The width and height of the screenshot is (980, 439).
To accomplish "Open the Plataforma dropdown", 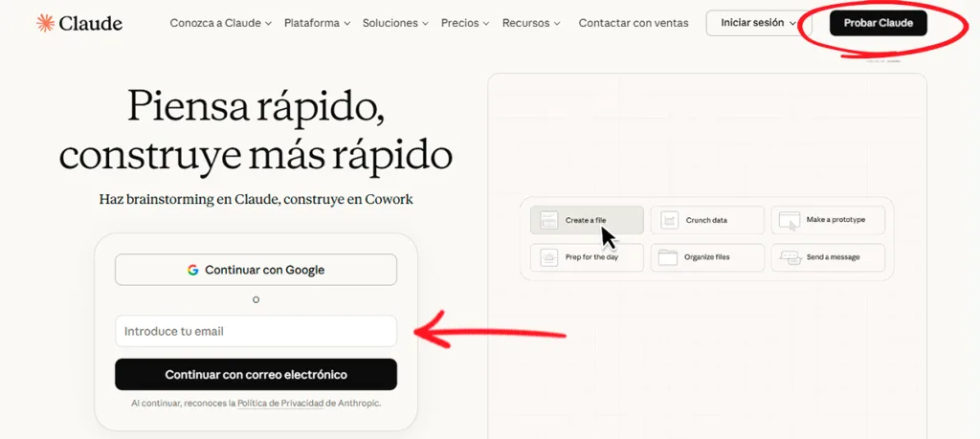I will 318,23.
